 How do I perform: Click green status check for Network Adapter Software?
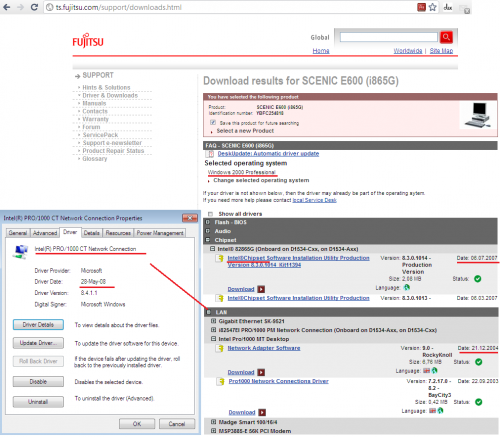pyautogui.click(x=478, y=362)
